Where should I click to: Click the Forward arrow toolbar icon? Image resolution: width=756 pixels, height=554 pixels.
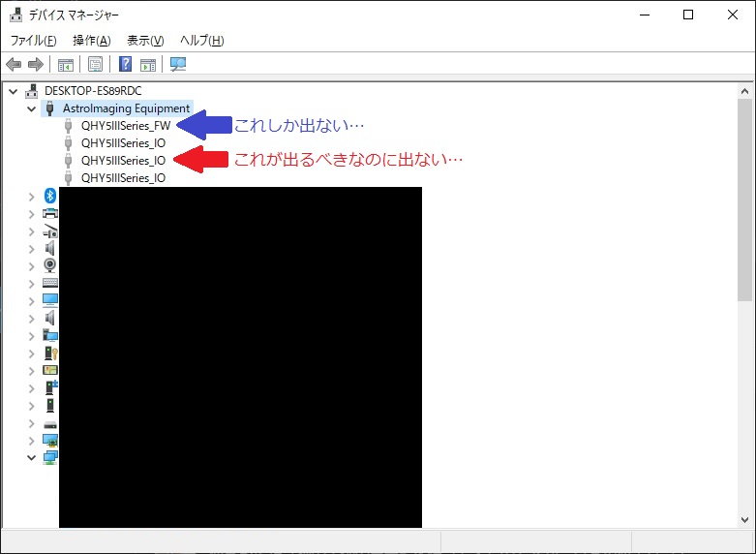coord(36,64)
